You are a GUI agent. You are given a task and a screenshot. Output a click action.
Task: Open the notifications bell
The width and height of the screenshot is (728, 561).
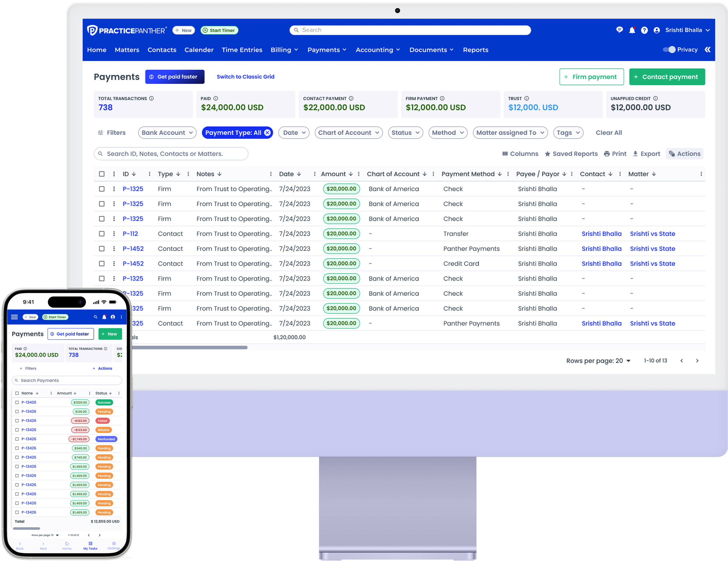(x=632, y=30)
